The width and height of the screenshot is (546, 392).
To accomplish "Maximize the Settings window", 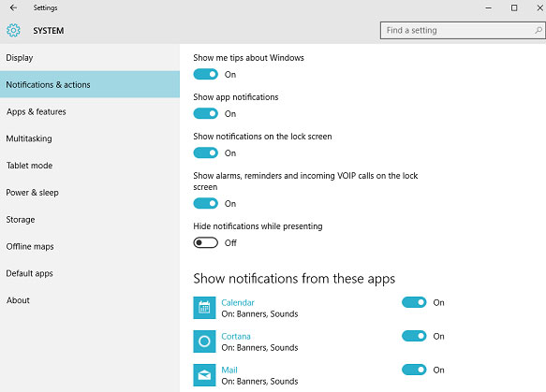I will pyautogui.click(x=514, y=7).
